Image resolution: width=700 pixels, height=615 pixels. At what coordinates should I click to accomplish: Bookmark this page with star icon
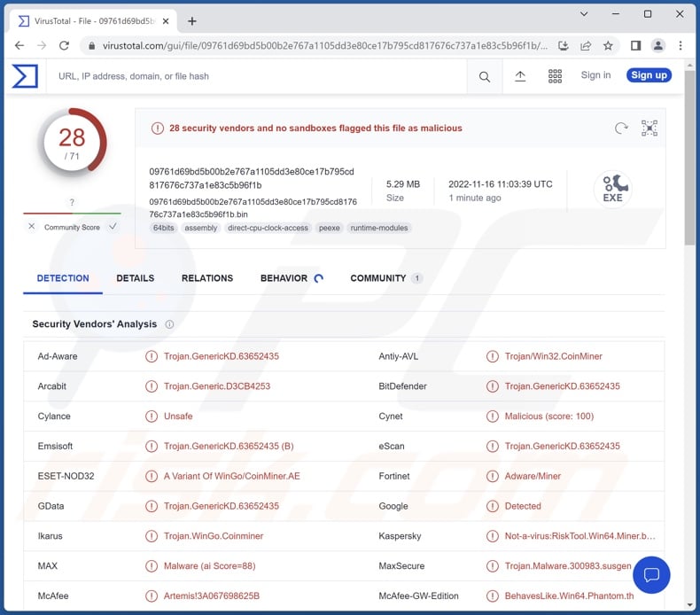pyautogui.click(x=608, y=45)
